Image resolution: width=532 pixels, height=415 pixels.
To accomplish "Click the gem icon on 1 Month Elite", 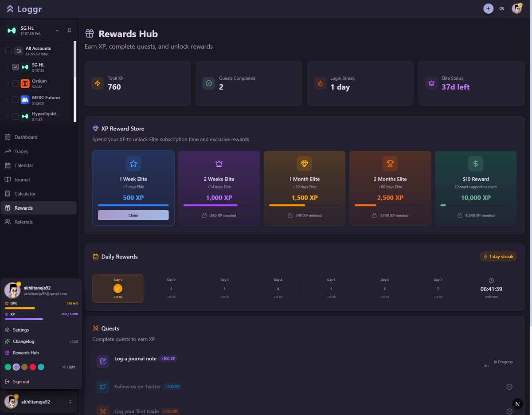I will pos(305,164).
